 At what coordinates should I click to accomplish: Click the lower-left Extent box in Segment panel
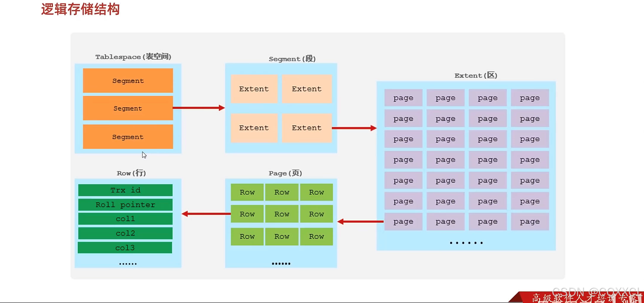click(254, 128)
